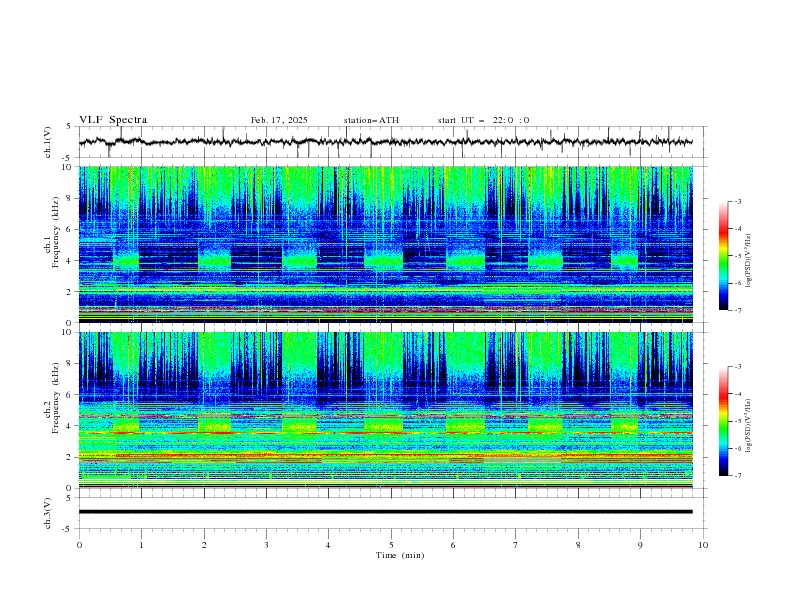Screen dimensions: 792x612
Task: Click the ch.2 "Frequency (kHz)" axis label
Action: [56, 397]
